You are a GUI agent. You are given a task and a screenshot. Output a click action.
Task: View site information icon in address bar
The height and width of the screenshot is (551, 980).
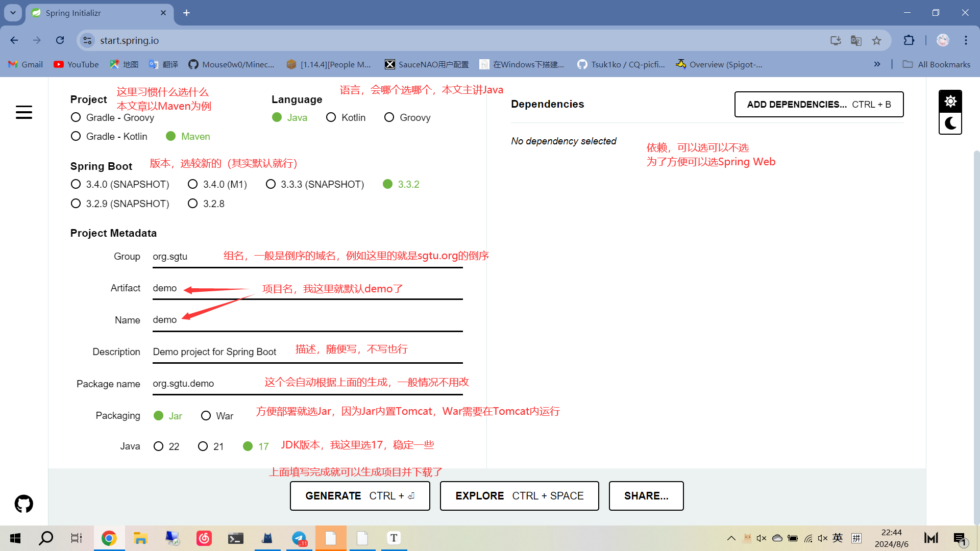pos(88,40)
